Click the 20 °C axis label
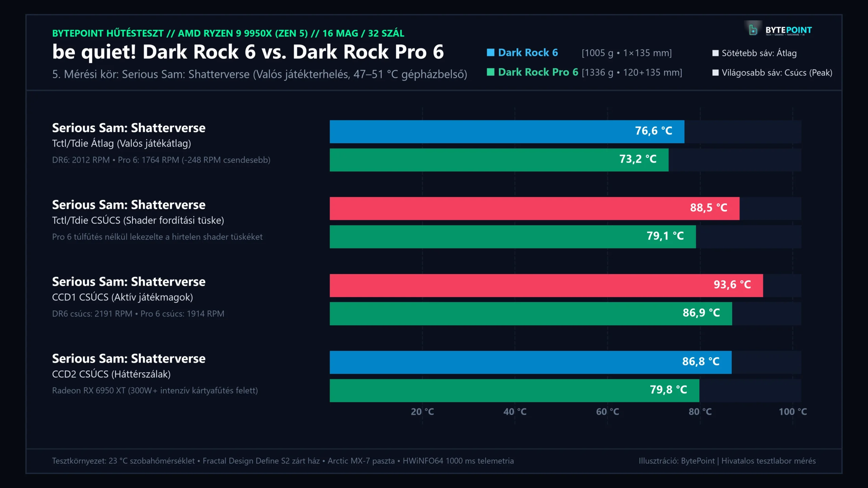868x488 pixels. 422,412
